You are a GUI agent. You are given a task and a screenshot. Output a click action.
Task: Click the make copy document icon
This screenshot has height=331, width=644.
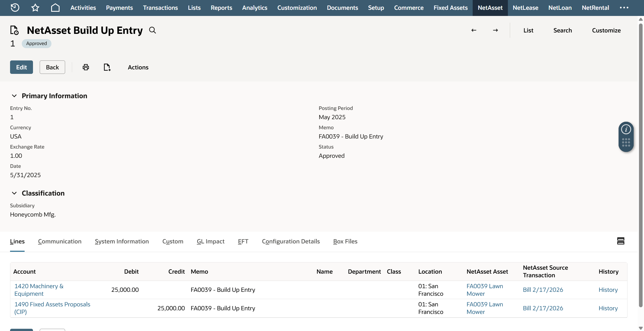point(107,67)
